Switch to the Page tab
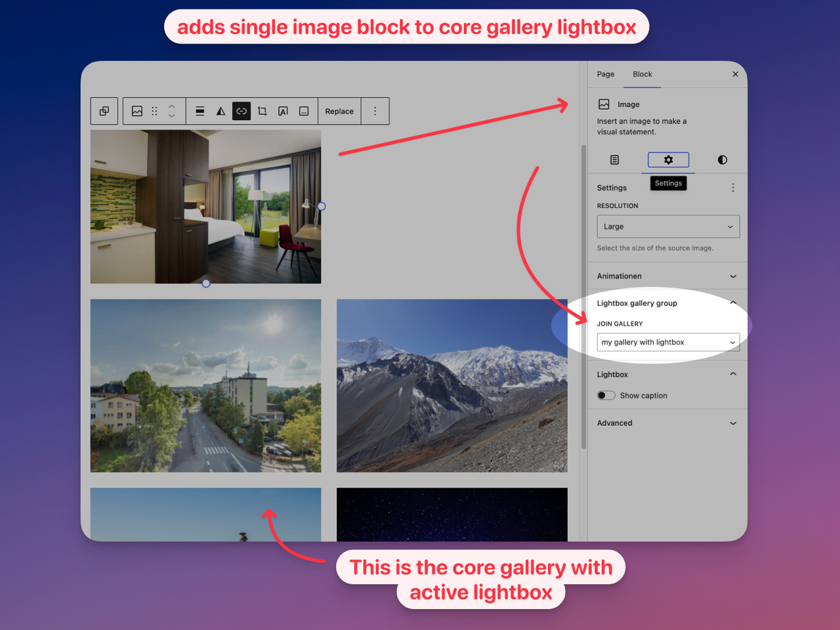 click(x=606, y=74)
